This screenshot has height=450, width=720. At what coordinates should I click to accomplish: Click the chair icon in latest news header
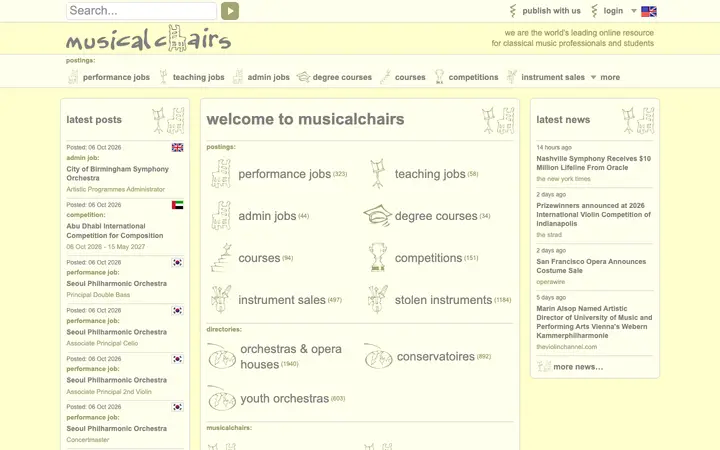pyautogui.click(x=646, y=120)
